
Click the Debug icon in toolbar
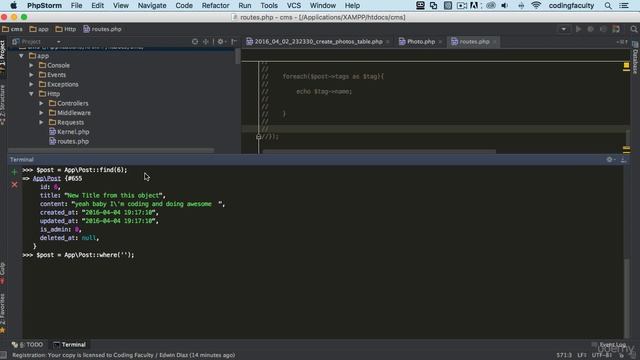590,29
